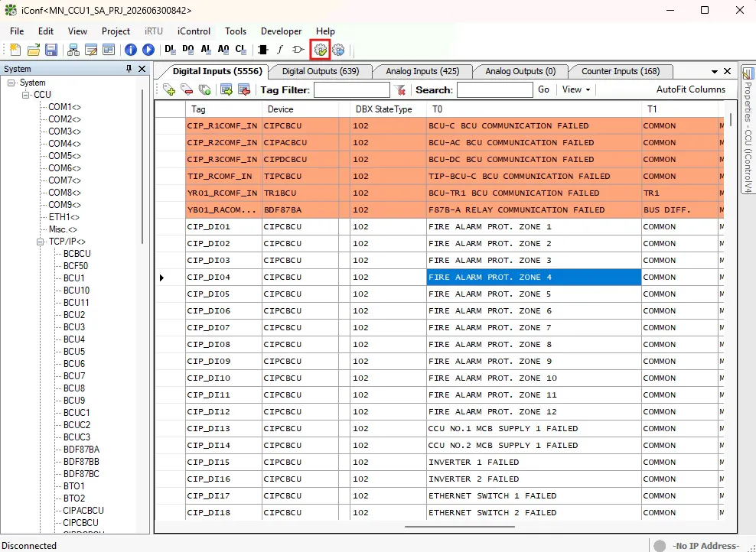Open the View dropdown in grid toolbar

576,89
